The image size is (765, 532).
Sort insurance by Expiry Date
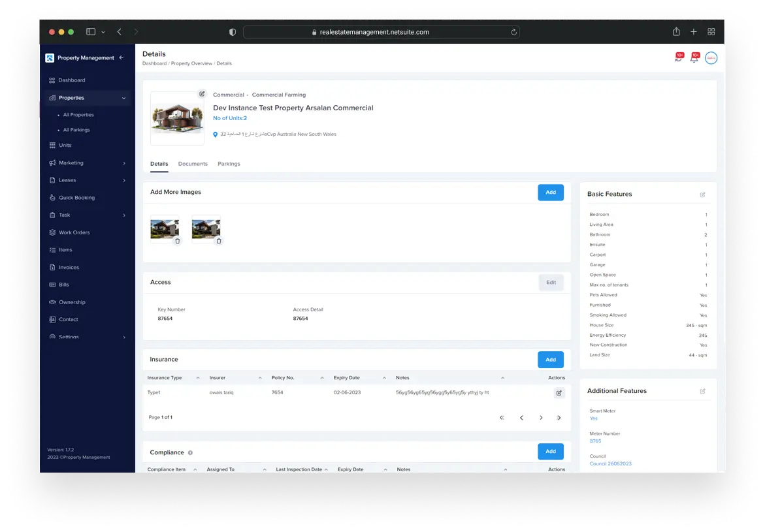384,378
